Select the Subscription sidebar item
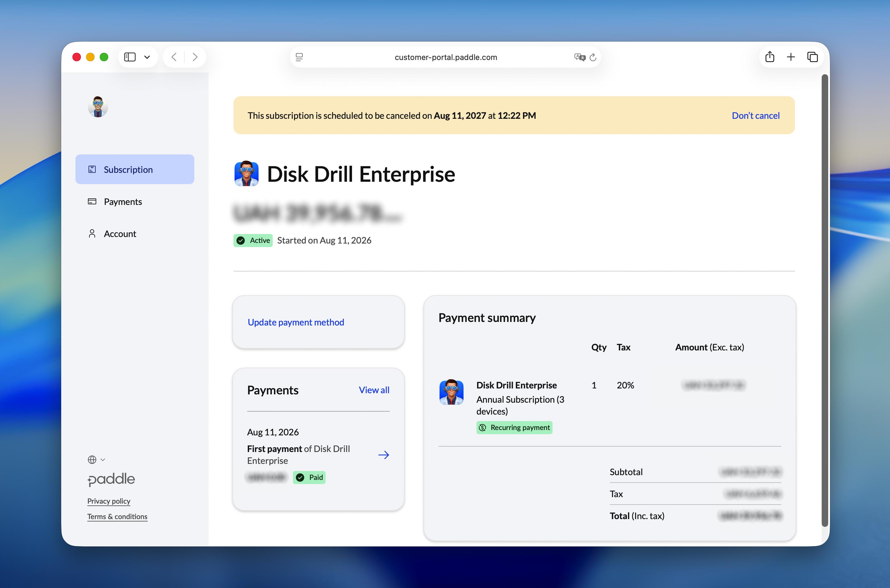 135,170
